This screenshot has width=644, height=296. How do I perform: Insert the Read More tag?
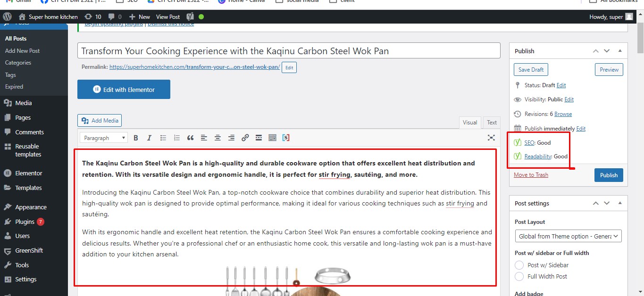(x=259, y=138)
